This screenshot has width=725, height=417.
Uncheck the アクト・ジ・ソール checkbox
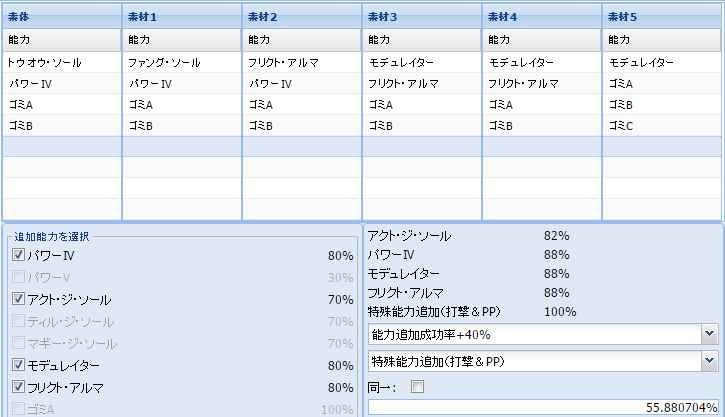coord(19,299)
